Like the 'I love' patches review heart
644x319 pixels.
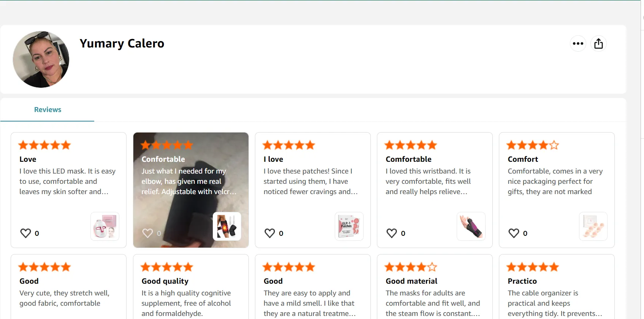(x=270, y=233)
